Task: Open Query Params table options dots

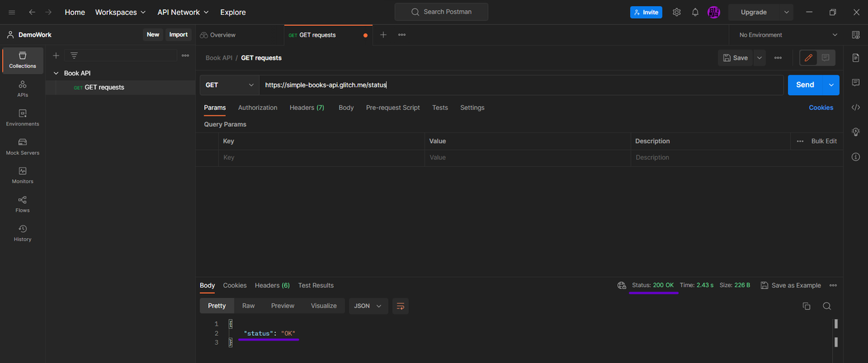Action: (801, 141)
